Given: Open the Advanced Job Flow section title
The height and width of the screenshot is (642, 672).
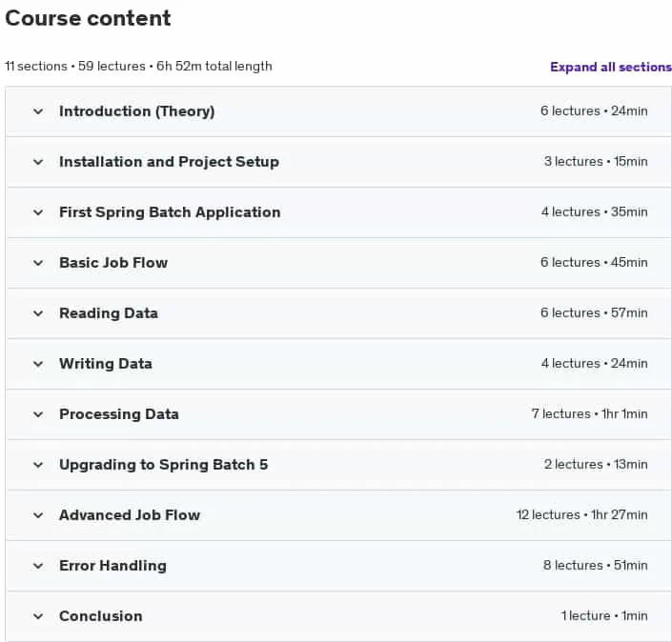Looking at the screenshot, I should click(130, 514).
